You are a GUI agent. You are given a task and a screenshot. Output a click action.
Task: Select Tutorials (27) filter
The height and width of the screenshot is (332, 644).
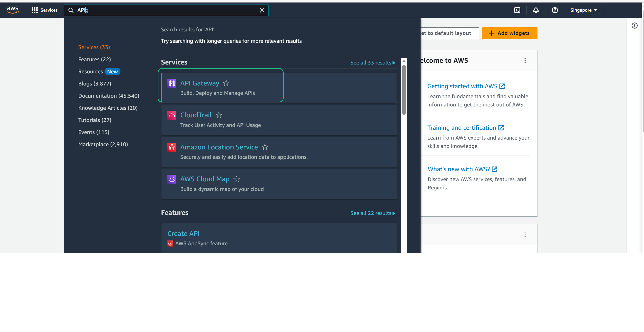[x=95, y=120]
